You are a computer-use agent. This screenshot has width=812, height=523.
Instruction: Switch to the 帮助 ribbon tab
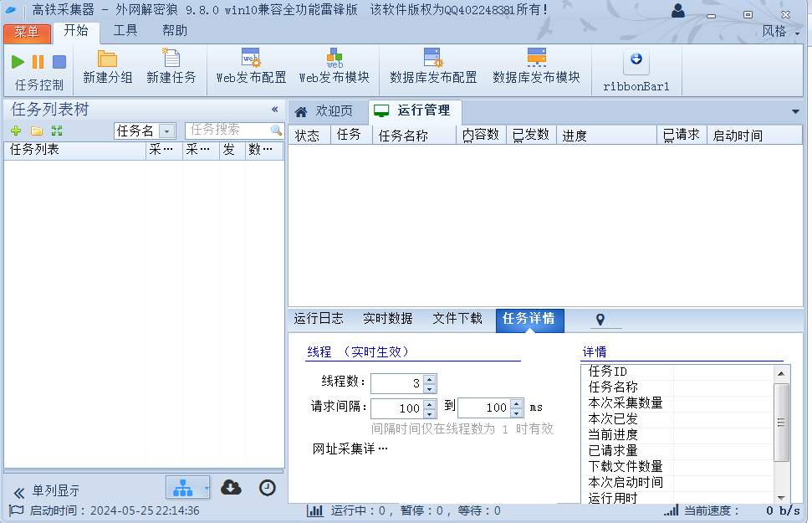pyautogui.click(x=175, y=31)
